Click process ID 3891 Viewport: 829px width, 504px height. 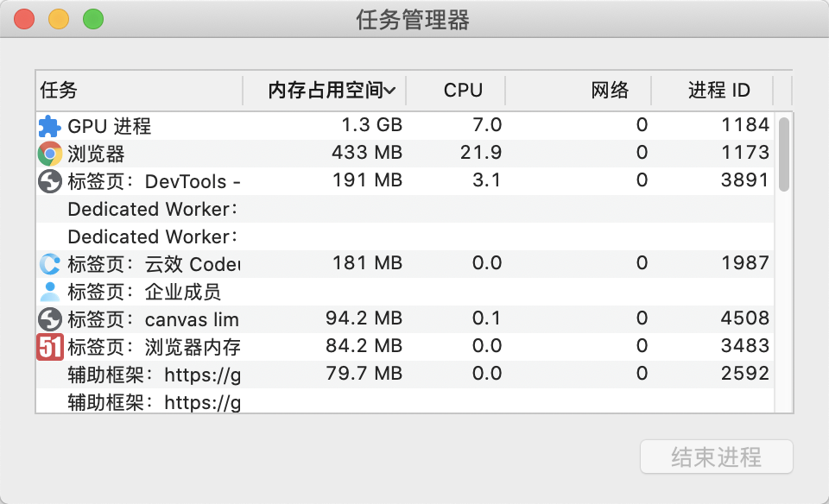[745, 180]
